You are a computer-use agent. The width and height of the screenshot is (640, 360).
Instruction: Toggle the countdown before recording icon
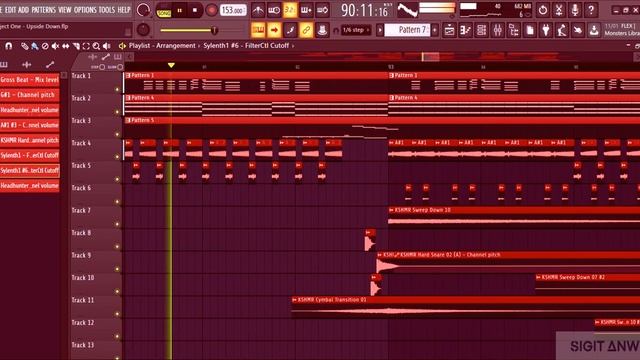click(290, 10)
